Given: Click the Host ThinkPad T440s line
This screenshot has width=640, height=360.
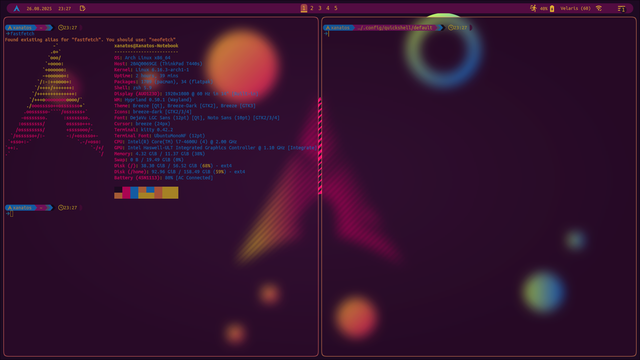Looking at the screenshot, I should [x=158, y=64].
